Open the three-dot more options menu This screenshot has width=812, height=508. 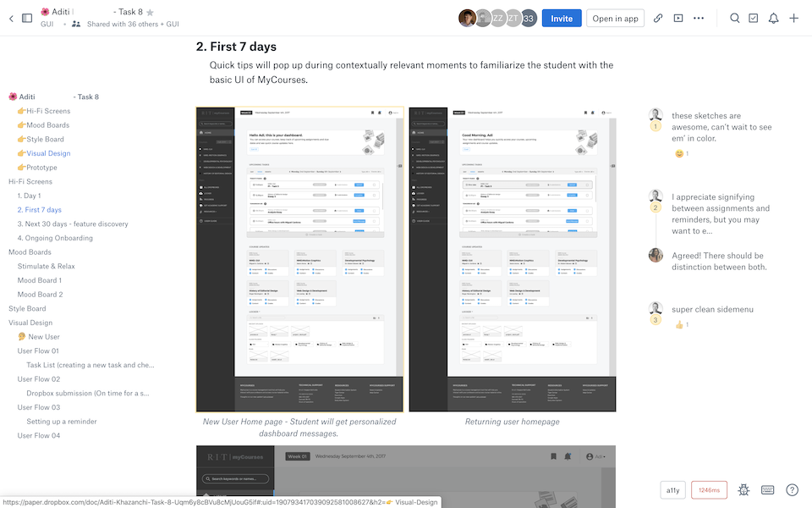699,19
